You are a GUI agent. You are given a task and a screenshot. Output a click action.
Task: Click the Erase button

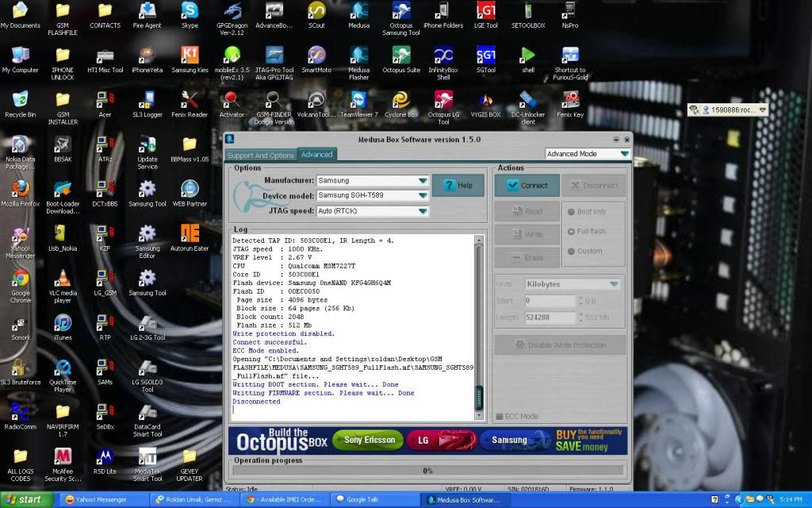pyautogui.click(x=527, y=258)
